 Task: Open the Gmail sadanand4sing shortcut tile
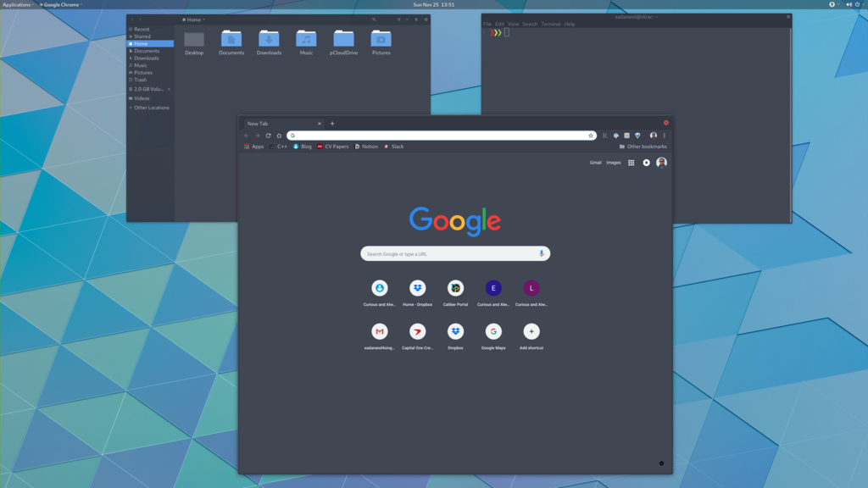click(x=380, y=336)
